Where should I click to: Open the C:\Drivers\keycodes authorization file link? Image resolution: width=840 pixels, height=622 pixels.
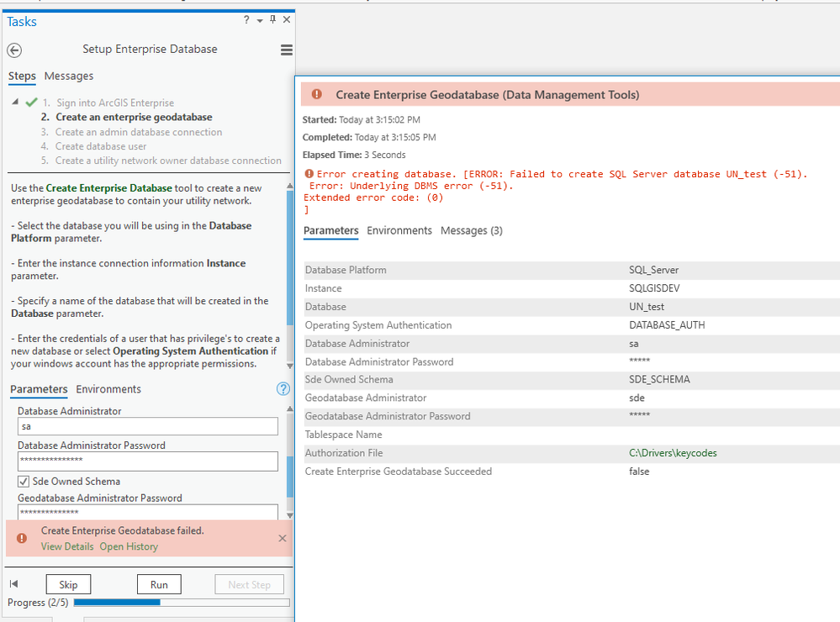click(x=673, y=453)
